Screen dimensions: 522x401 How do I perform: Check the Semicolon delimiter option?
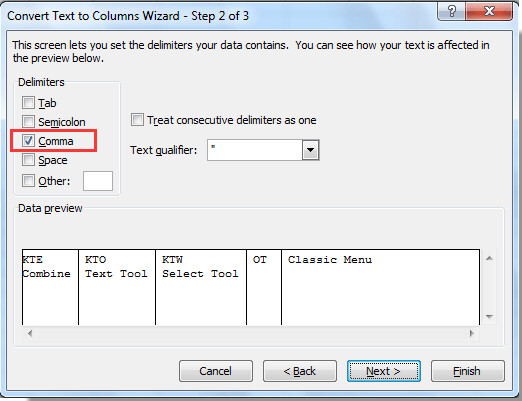tap(28, 122)
